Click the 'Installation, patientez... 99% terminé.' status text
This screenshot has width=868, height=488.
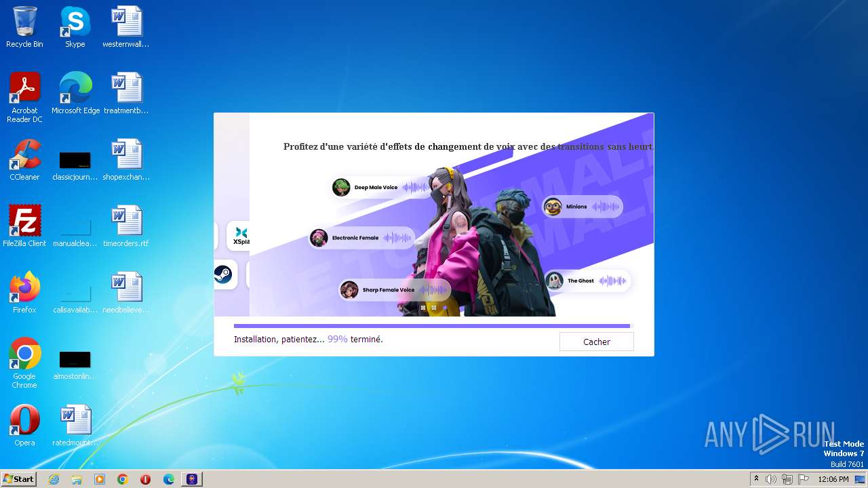pyautogui.click(x=309, y=339)
